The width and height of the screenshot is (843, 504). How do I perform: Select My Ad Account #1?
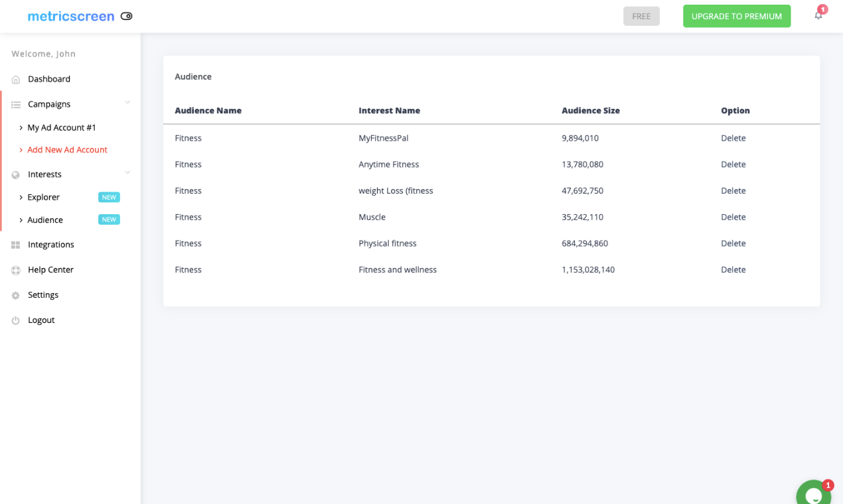[x=62, y=127]
